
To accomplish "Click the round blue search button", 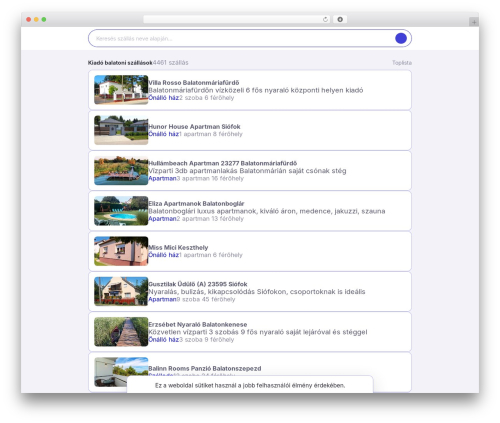I will [x=401, y=38].
